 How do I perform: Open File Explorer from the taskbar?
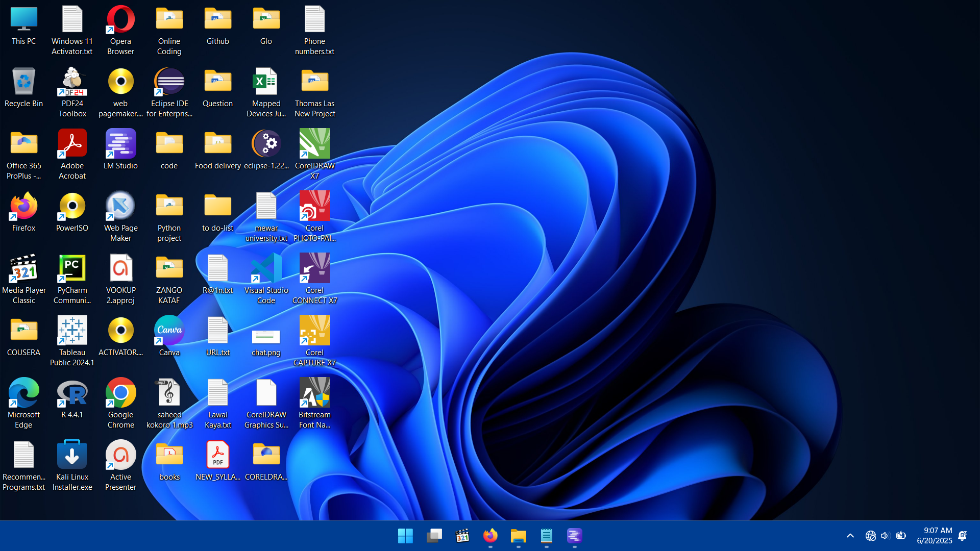[519, 536]
